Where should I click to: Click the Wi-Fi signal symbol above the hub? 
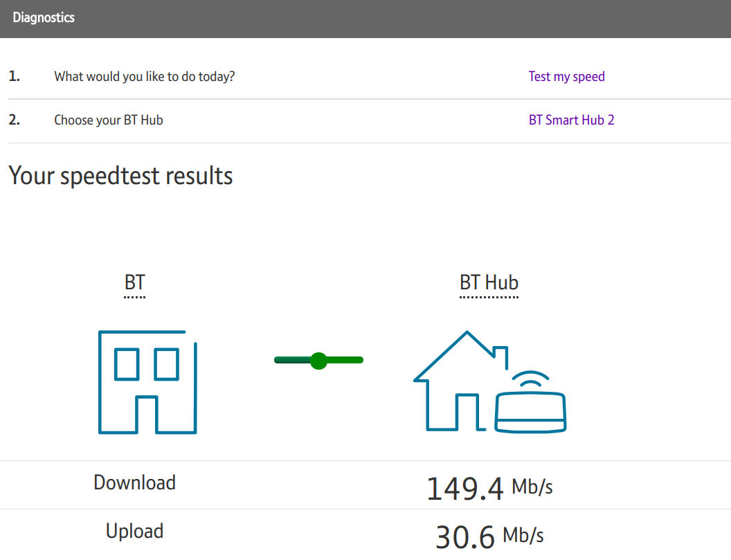pos(529,377)
